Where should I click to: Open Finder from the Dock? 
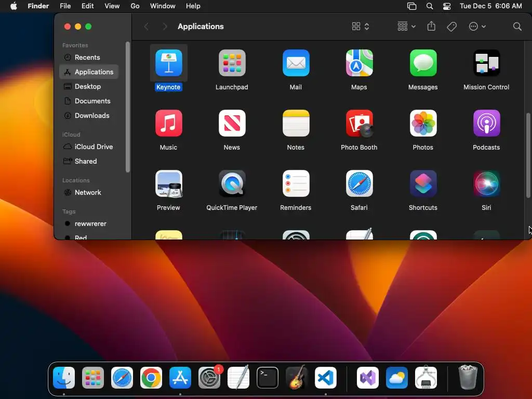[64, 378]
